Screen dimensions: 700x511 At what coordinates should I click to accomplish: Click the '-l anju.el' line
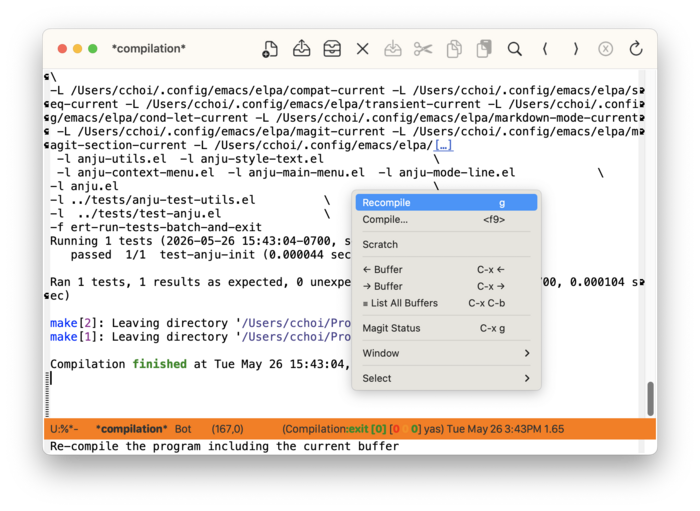[x=84, y=186]
